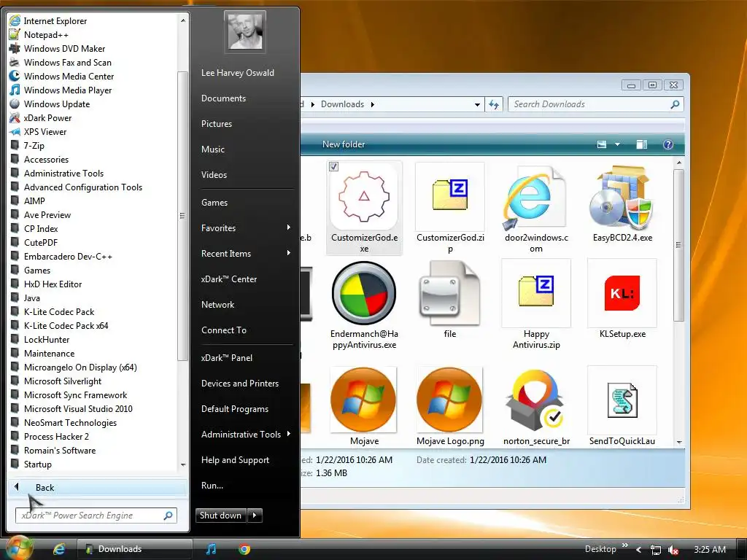The width and height of the screenshot is (747, 560).
Task: Click the xDark Power Search Engine box
Action: point(96,516)
